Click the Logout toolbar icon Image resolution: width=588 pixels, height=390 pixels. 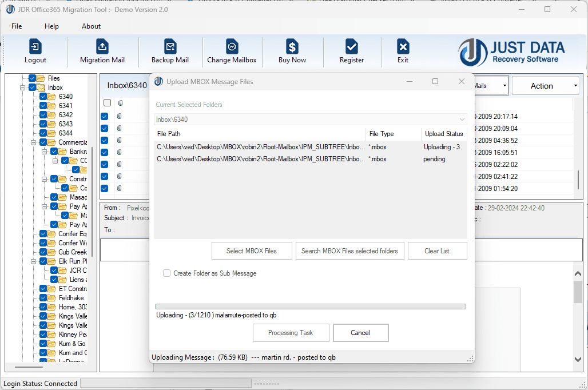click(x=35, y=47)
